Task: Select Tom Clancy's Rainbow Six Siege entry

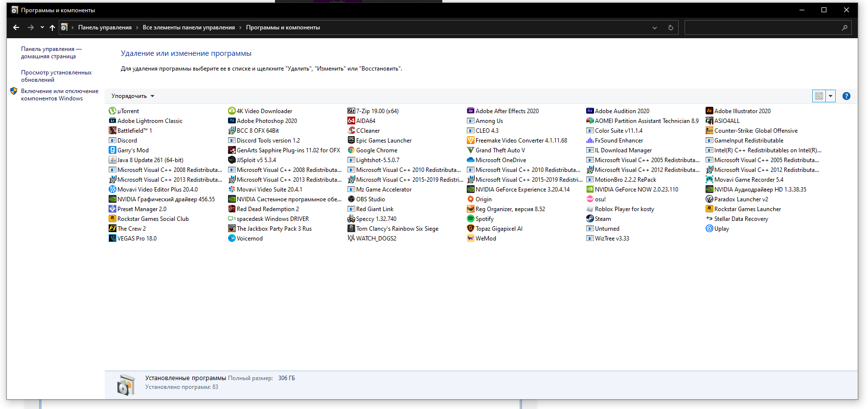Action: [393, 229]
